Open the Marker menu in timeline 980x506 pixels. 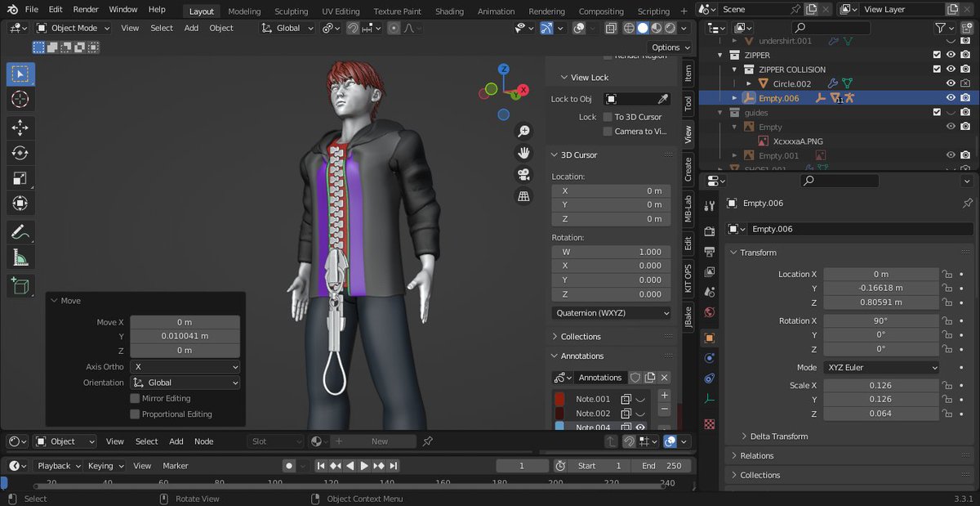[x=176, y=466]
